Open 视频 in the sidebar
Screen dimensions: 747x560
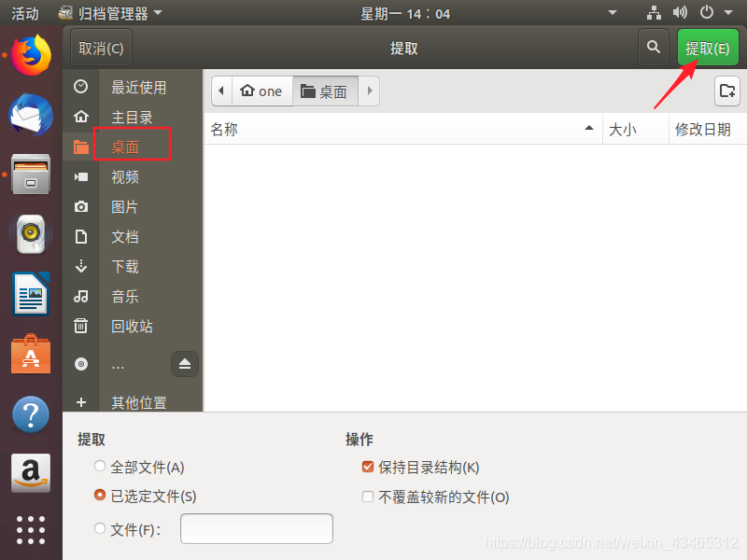125,177
